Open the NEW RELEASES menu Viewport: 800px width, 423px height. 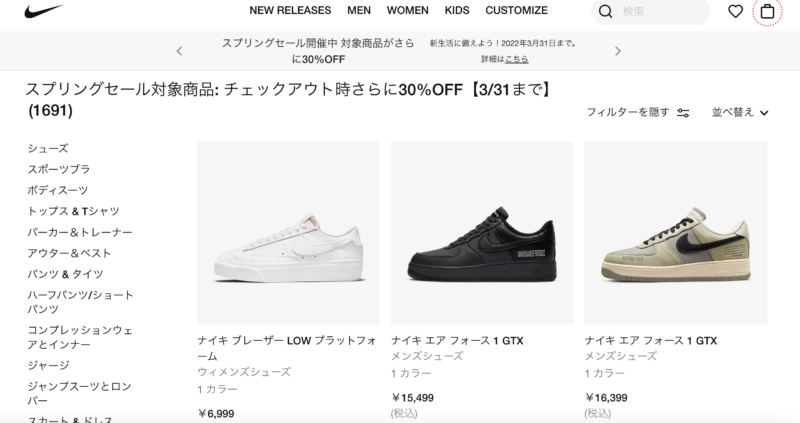click(x=290, y=10)
